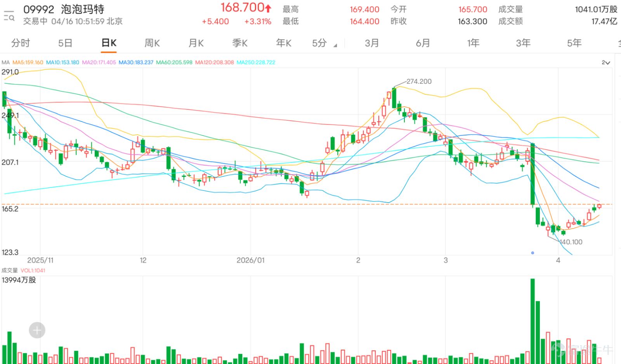Click the +5.400 price change

pyautogui.click(x=215, y=21)
